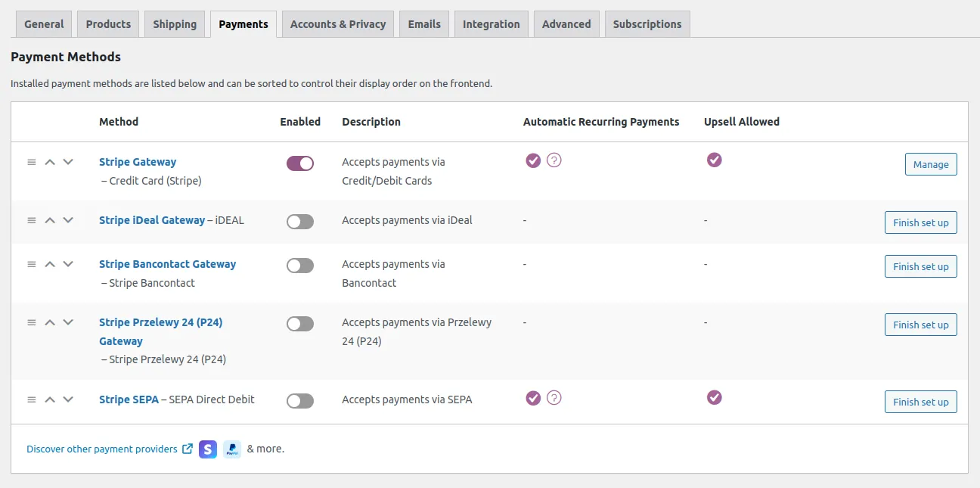Click 'Accepts payments via SEPA' description text
The width and height of the screenshot is (980, 488).
(407, 399)
